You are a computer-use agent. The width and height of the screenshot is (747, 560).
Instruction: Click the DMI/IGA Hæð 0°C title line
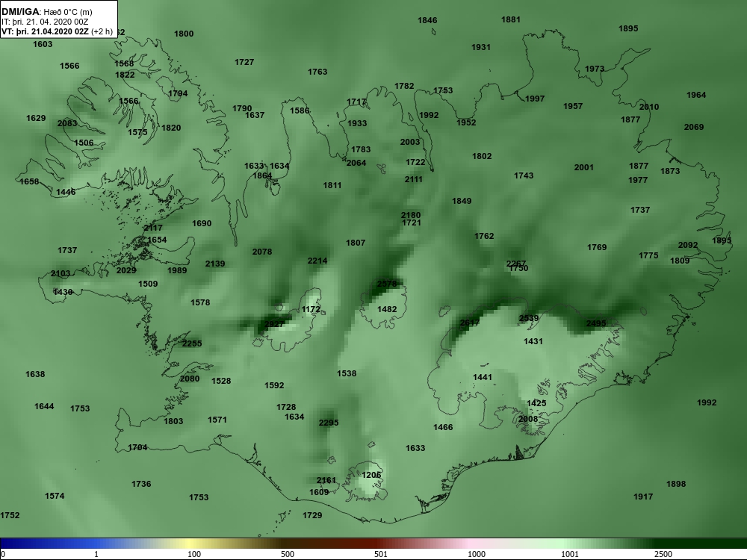[x=47, y=12]
